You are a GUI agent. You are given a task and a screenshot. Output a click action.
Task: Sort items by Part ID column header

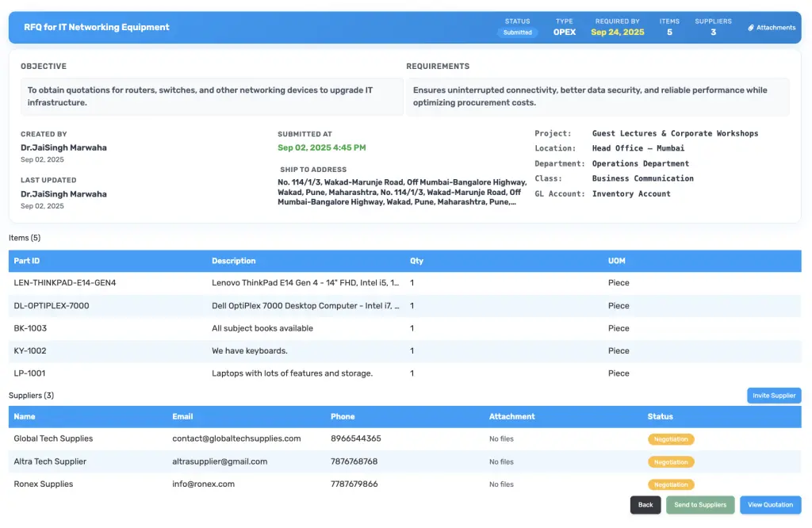pyautogui.click(x=26, y=261)
